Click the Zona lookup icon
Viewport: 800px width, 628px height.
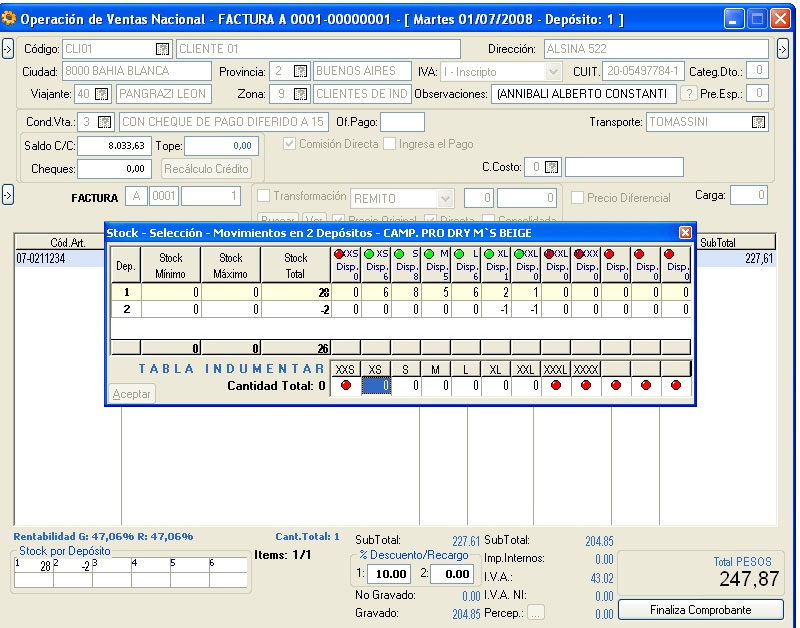click(x=300, y=93)
